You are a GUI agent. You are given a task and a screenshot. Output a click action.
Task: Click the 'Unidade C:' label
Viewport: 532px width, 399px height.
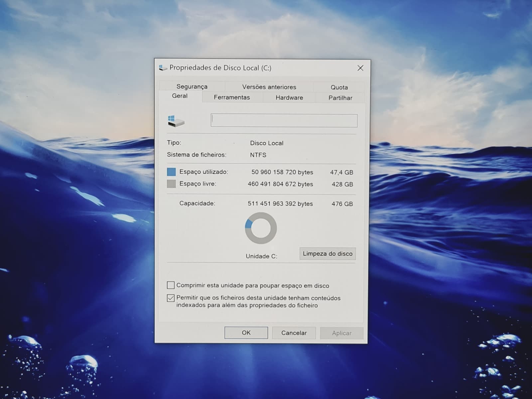tap(261, 256)
